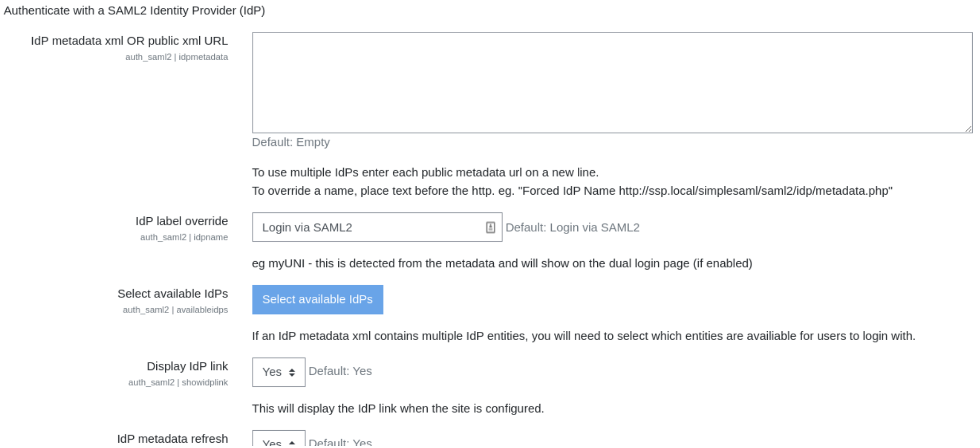Click the 'auth_saml2 | idpname' text
This screenshot has height=448, width=980.
pos(184,237)
